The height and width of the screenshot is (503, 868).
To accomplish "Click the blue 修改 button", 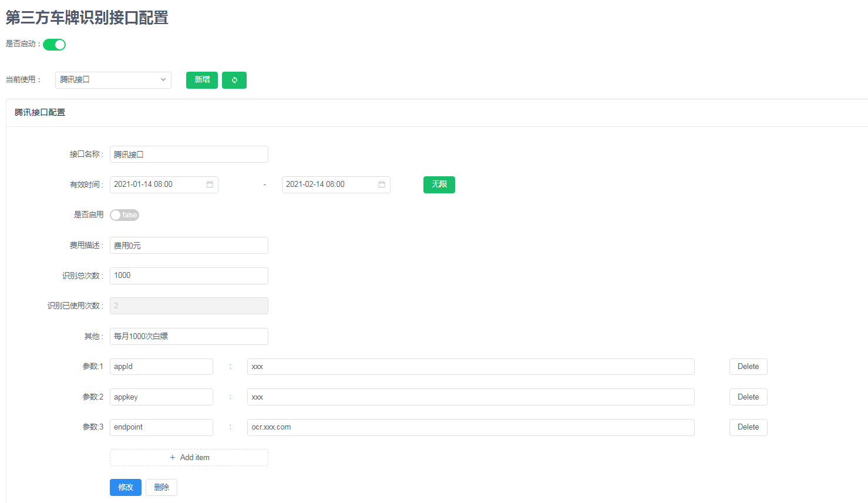I will pos(126,488).
